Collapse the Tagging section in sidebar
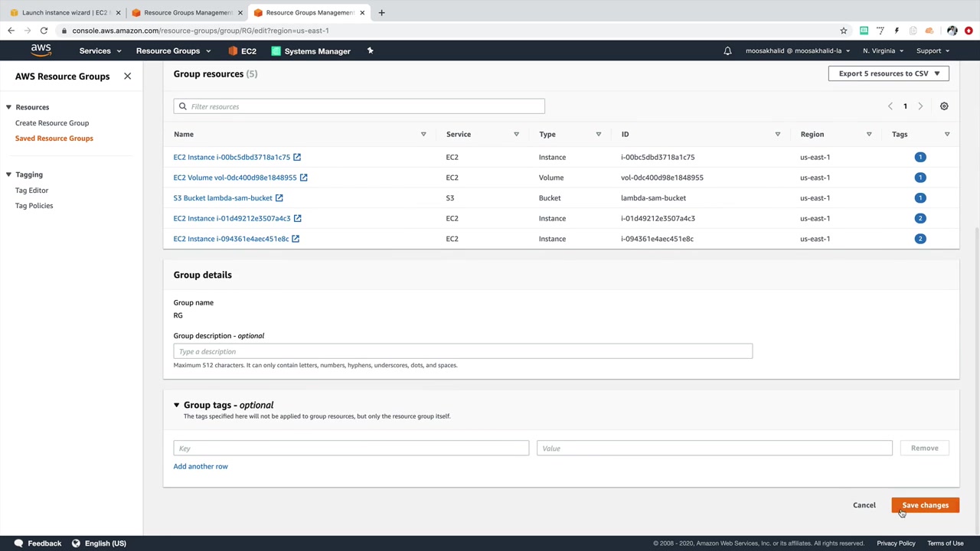 (x=8, y=174)
